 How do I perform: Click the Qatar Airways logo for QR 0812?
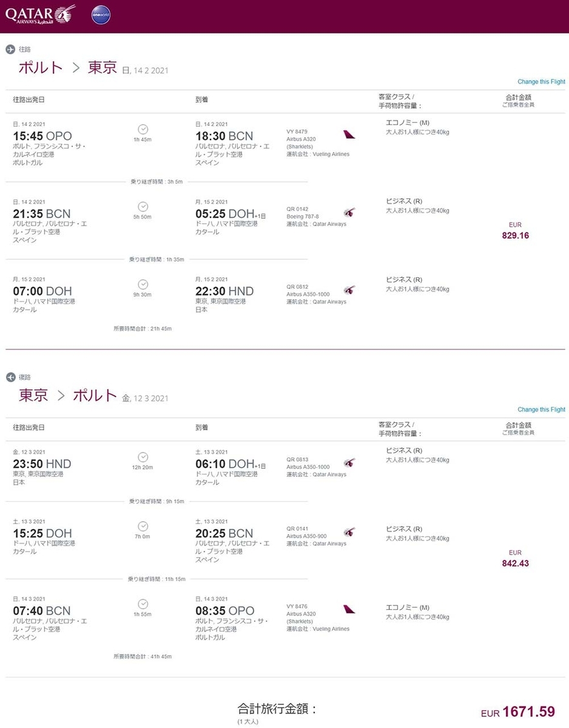point(349,290)
